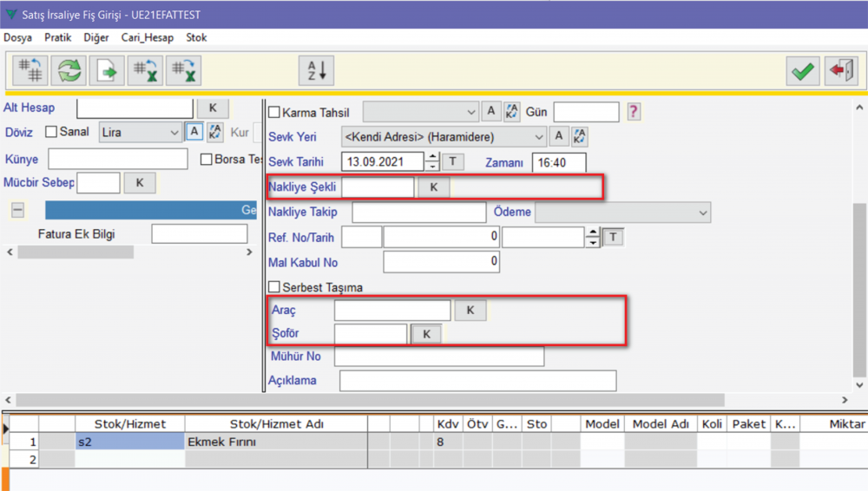Click into the Açıklama text field
This screenshot has height=491, width=868.
[477, 381]
